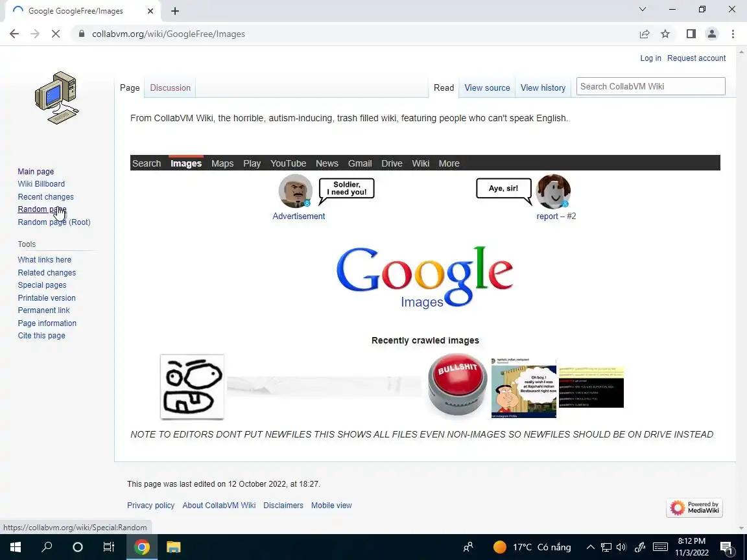
Task: Click the tab search chevron in title bar
Action: (642, 9)
